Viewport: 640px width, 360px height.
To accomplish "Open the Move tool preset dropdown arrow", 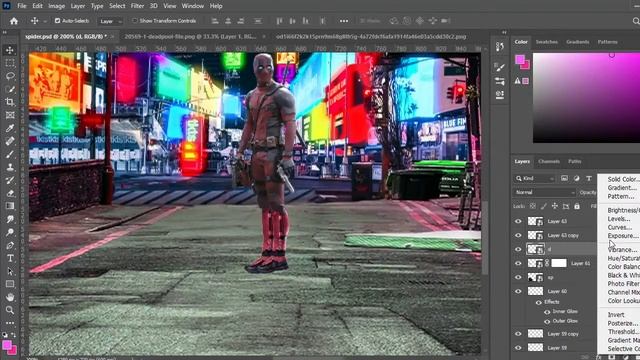I will point(45,21).
